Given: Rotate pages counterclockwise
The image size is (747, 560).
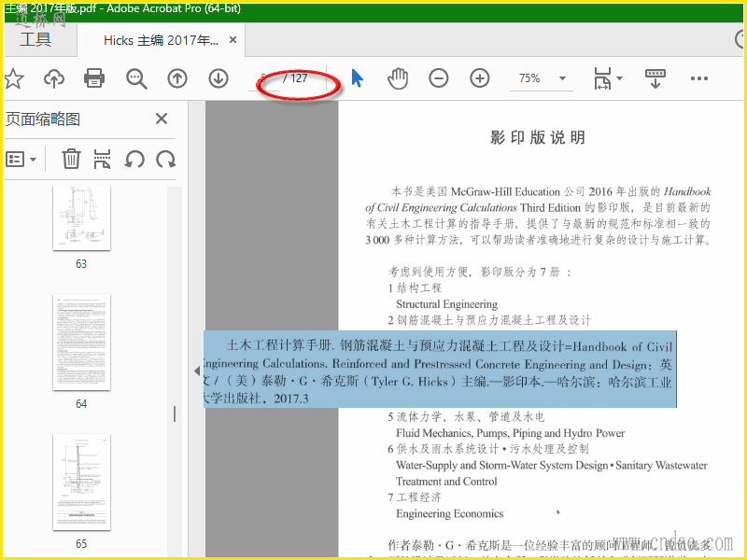Looking at the screenshot, I should pyautogui.click(x=134, y=159).
